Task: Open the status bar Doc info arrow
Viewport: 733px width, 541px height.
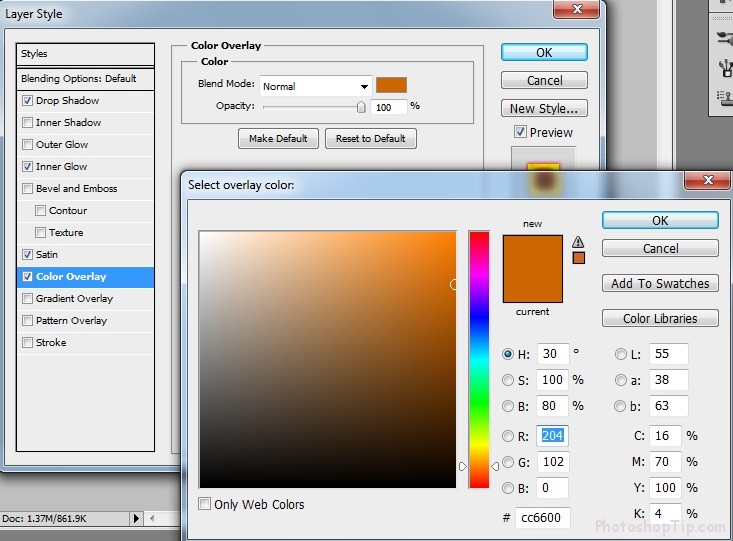Action: coord(136,518)
